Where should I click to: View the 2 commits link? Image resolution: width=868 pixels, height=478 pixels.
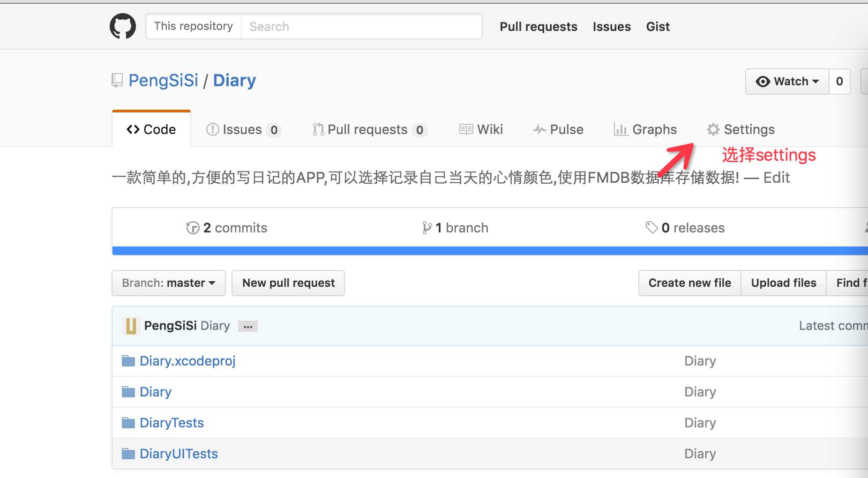[x=227, y=228]
